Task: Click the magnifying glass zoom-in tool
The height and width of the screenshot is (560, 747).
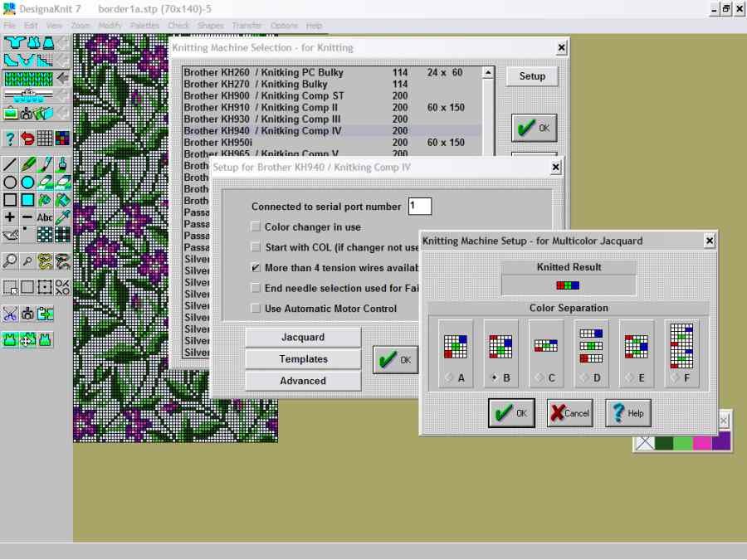Action: tap(10, 261)
